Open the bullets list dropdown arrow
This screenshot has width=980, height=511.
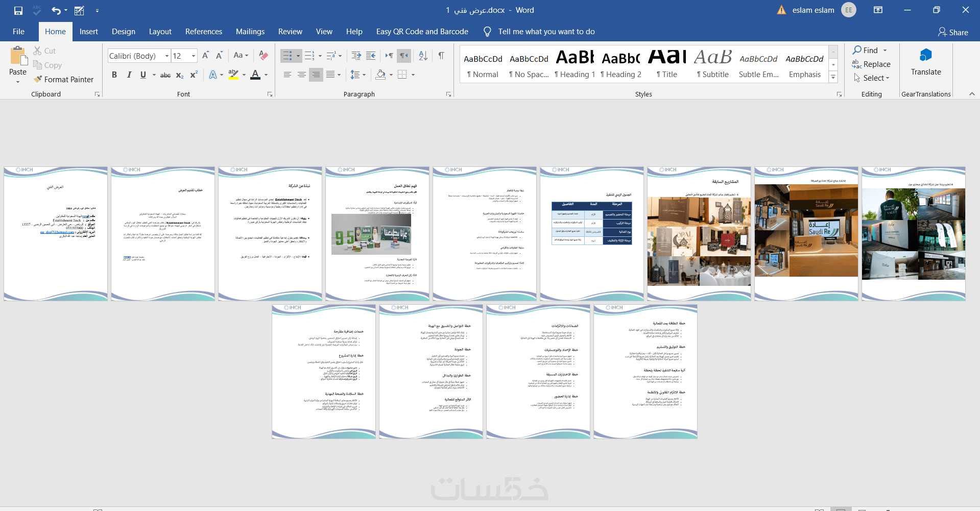point(298,56)
